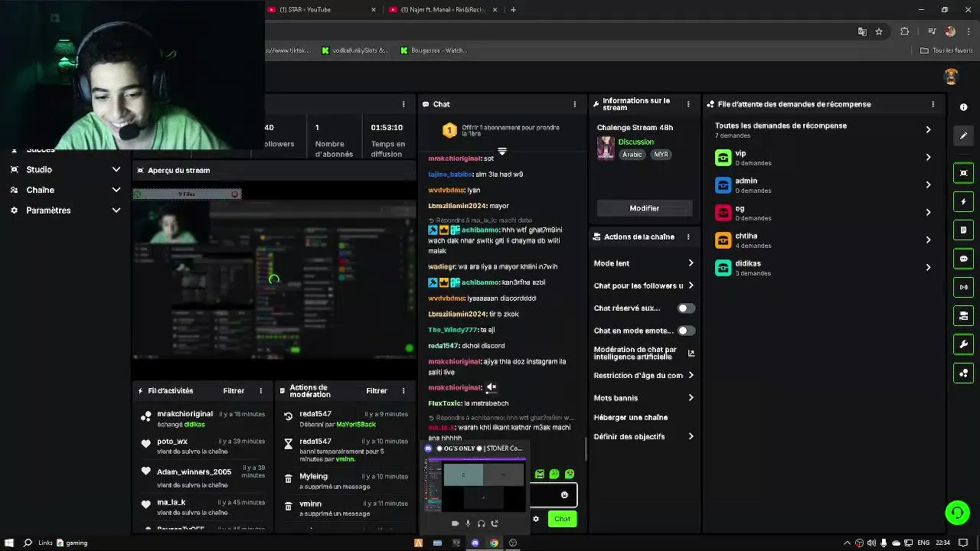Expand Toutes les demandes de récompense

824,129
